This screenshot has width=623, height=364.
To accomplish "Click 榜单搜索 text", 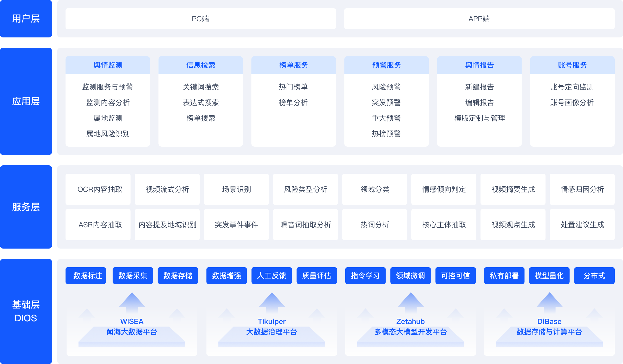I will (200, 118).
